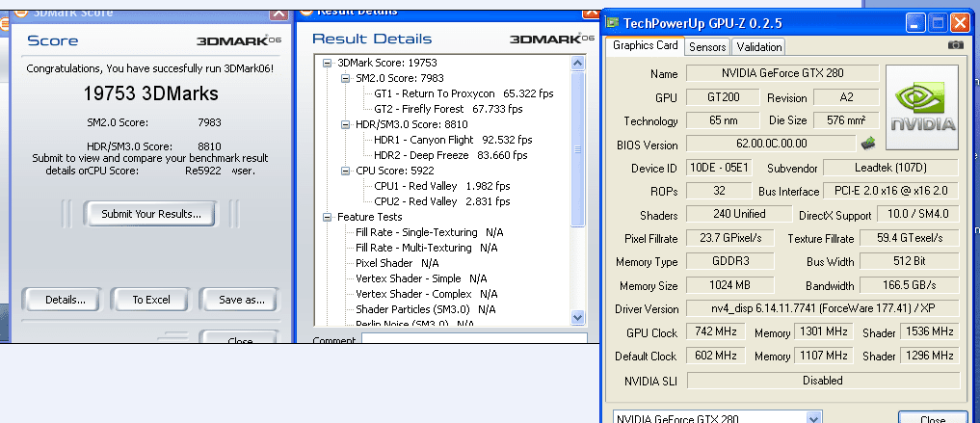980x423 pixels.
Task: Click the NVIDIA logo image in GPU-Z
Action: (922, 108)
